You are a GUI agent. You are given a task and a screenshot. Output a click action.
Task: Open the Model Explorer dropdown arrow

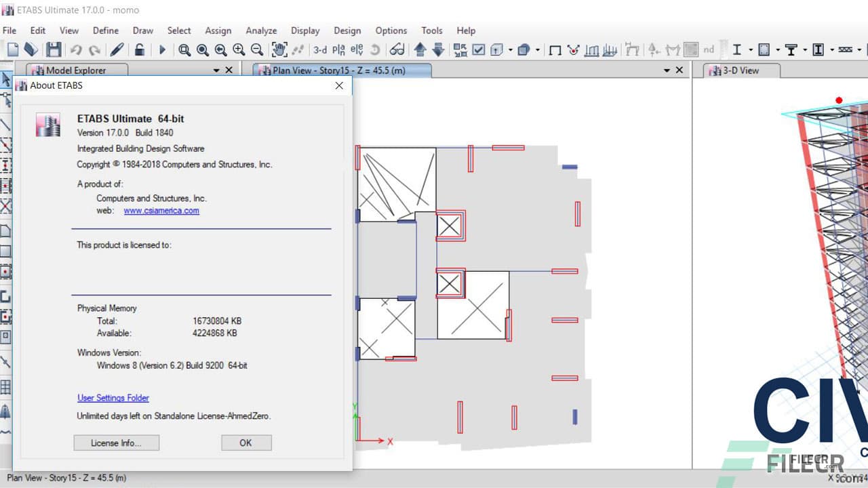tap(216, 69)
